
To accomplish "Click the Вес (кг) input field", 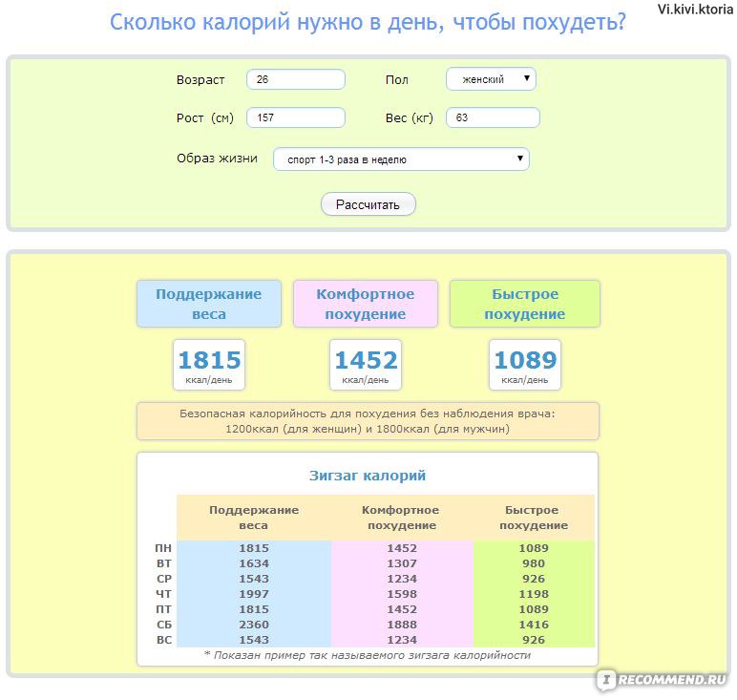I will coord(493,118).
